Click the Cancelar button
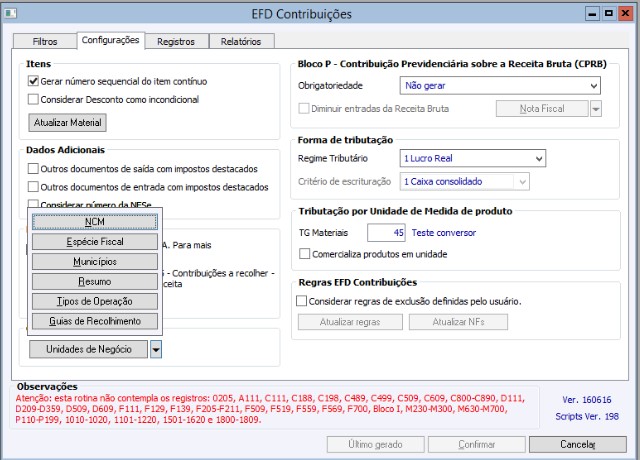This screenshot has width=640, height=460. coord(578,444)
